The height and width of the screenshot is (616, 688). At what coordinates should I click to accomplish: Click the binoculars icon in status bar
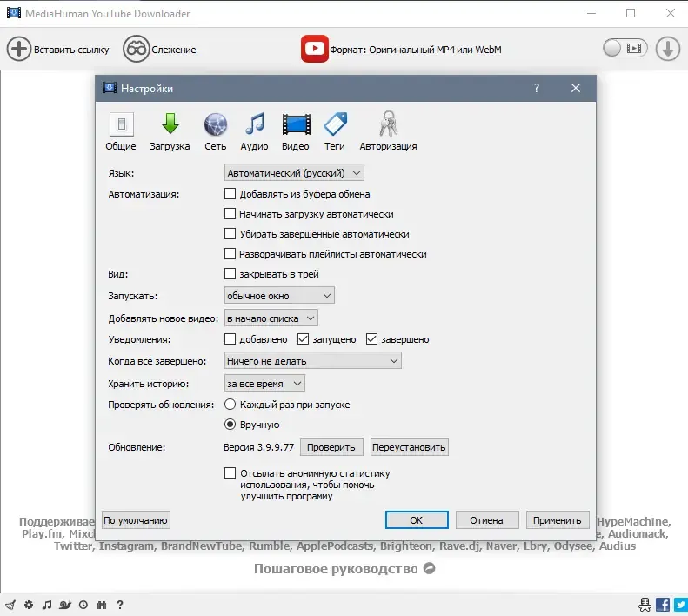pos(102,605)
